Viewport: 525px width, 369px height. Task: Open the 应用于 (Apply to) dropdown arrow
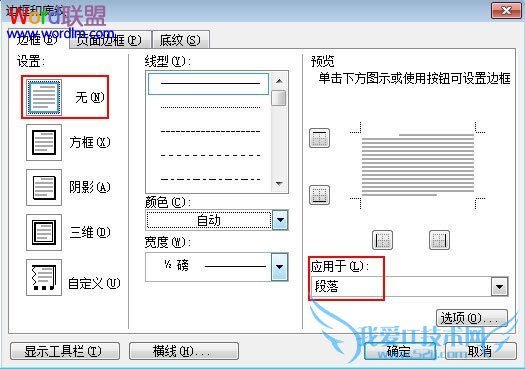pyautogui.click(x=500, y=287)
